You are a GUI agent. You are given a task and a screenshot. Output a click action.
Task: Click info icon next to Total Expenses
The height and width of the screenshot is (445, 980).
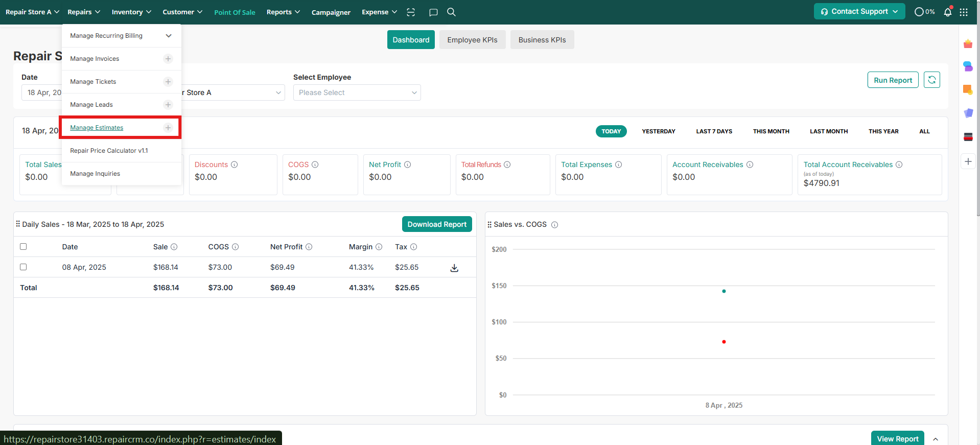point(618,165)
